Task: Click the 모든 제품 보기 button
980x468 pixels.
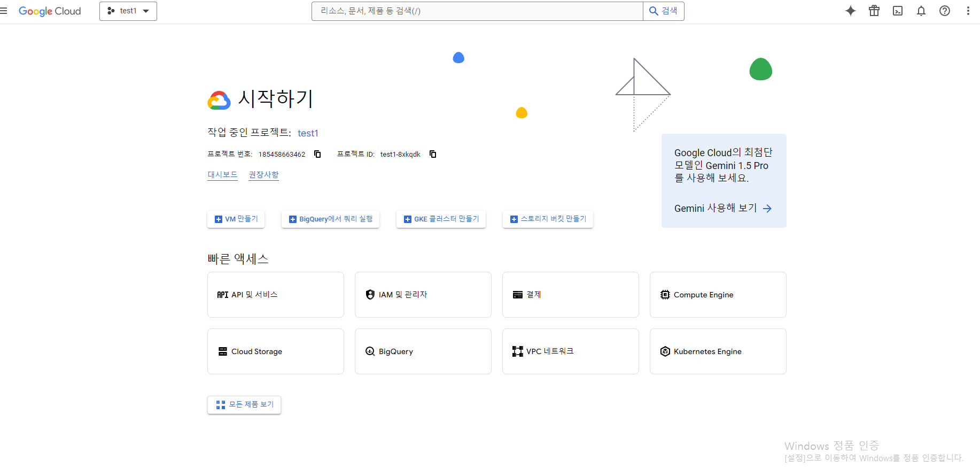Action: (x=244, y=405)
